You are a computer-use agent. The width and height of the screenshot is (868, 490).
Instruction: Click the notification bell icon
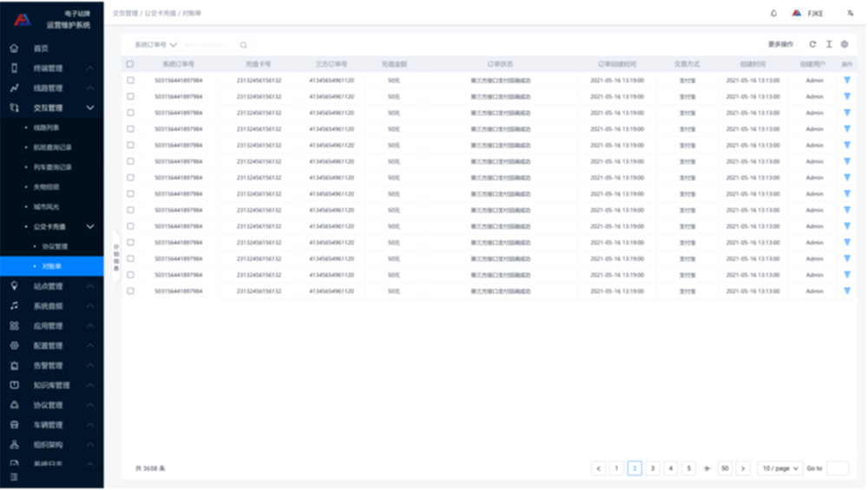click(773, 13)
